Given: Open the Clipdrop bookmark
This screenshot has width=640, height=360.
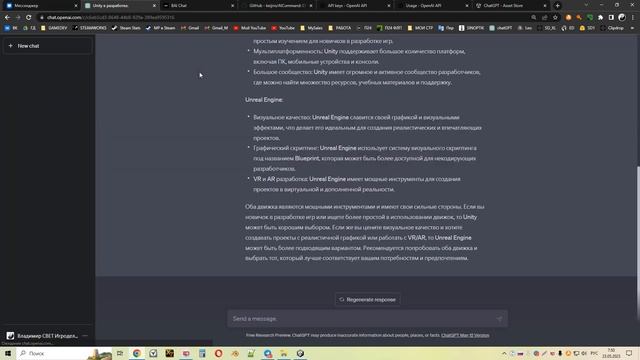Looking at the screenshot, I should click(612, 28).
